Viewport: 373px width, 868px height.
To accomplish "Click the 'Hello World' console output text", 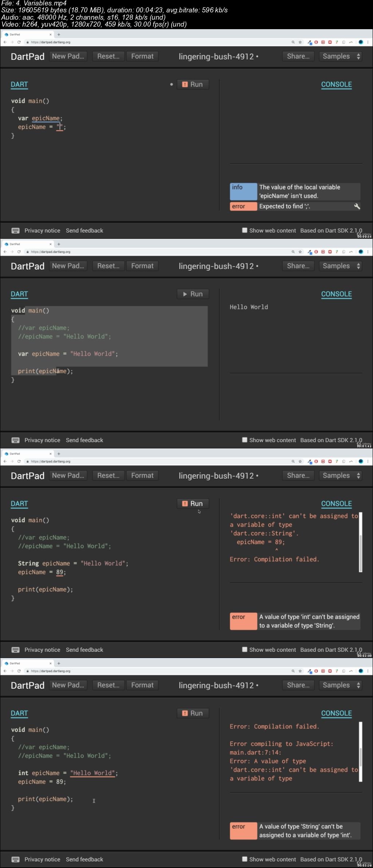I will [x=249, y=307].
